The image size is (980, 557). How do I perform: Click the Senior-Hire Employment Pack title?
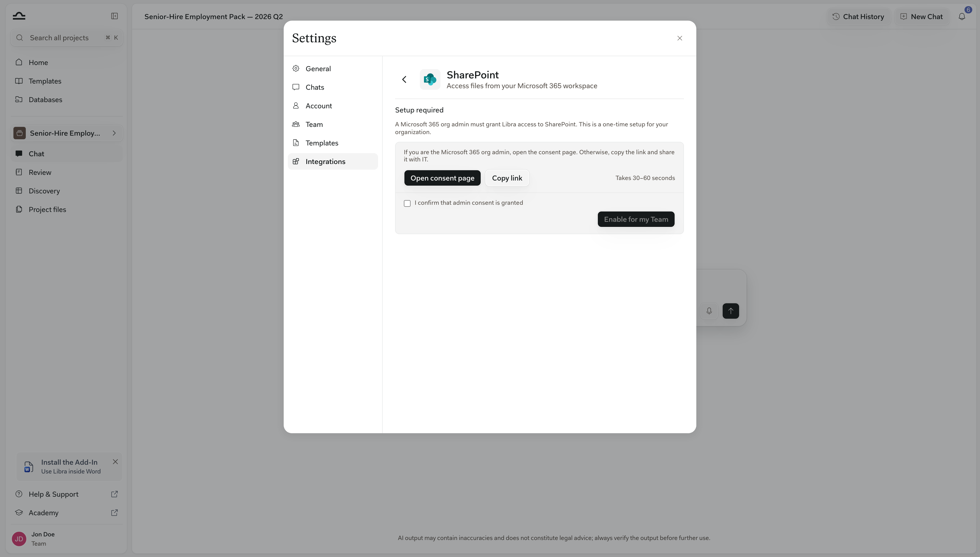click(214, 17)
